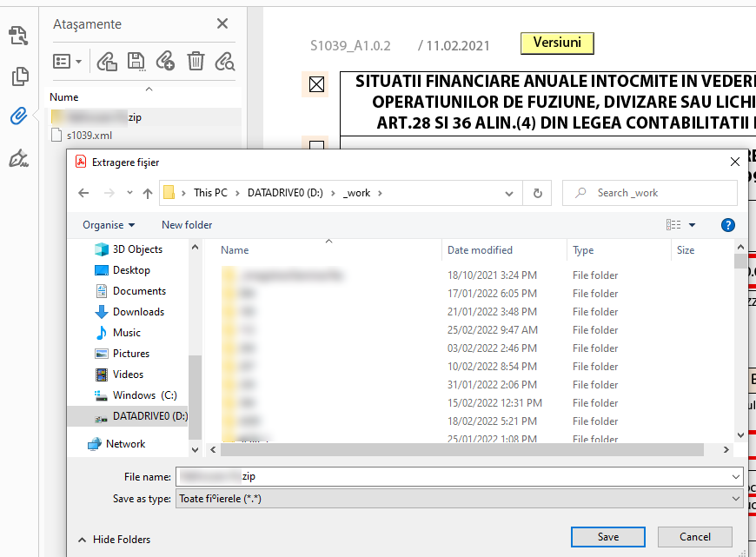Click navigation pane scroll up arrow
Image resolution: width=756 pixels, height=557 pixels.
[x=195, y=247]
